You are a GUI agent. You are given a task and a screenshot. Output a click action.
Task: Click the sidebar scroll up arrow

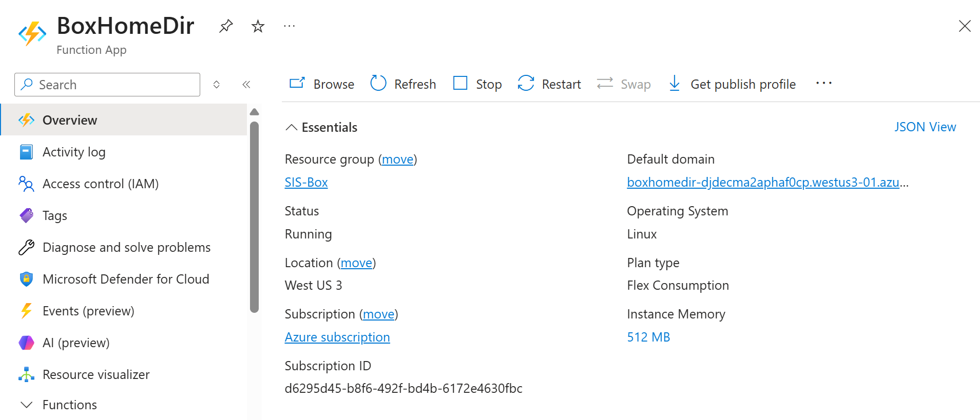coord(254,112)
